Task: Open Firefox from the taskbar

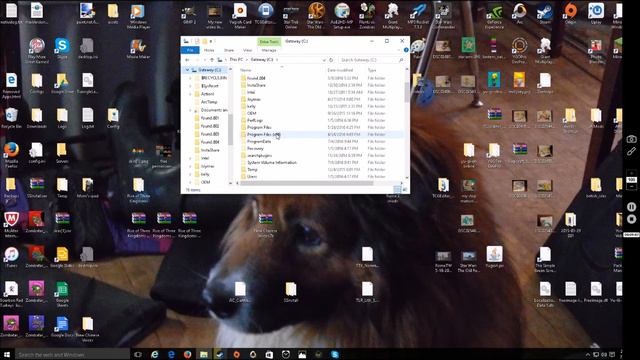Action: coord(187,355)
